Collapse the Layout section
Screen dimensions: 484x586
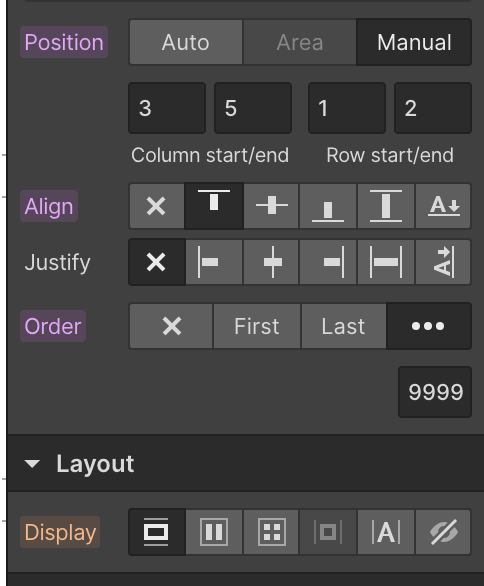click(x=32, y=464)
